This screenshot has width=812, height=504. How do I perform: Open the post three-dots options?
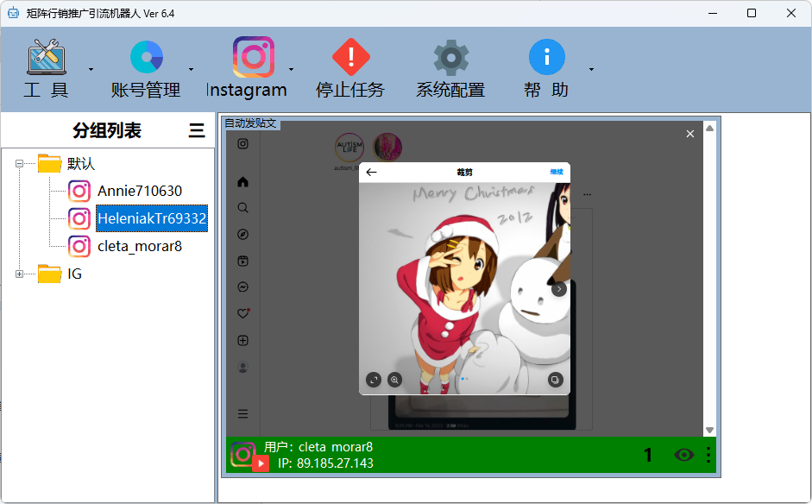point(587,195)
